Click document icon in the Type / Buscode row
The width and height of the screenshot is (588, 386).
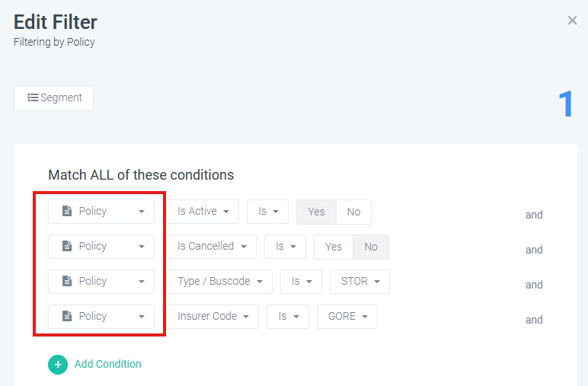point(67,281)
